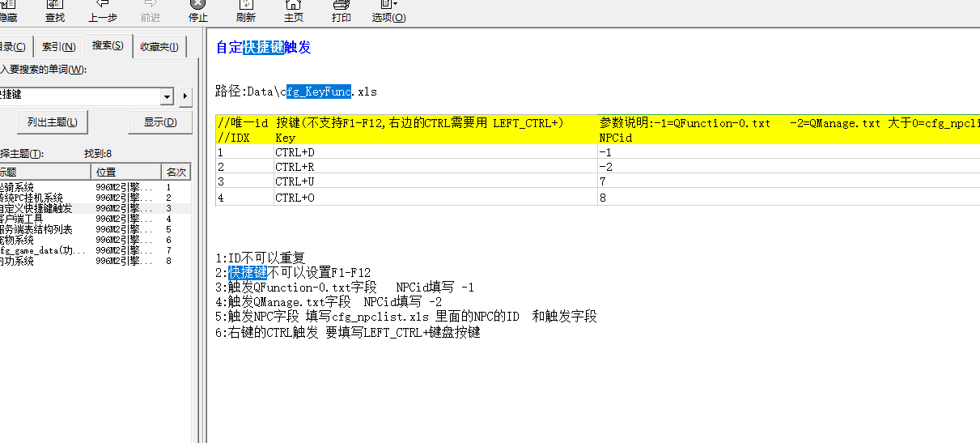
Task: Open the search operators arrow button
Action: coord(185,96)
